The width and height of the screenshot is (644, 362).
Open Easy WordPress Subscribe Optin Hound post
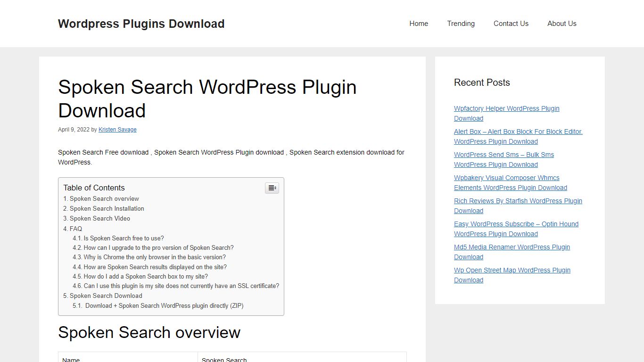point(516,229)
